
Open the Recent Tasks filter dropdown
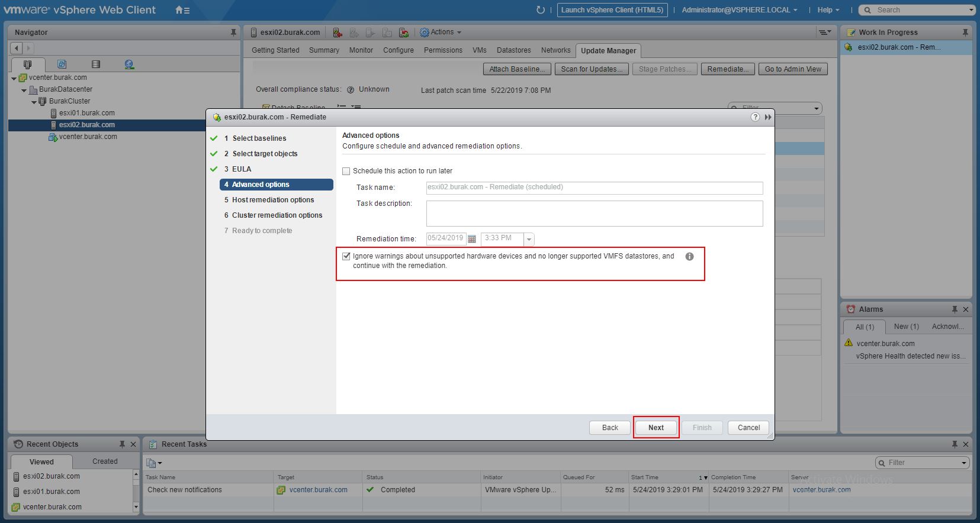point(964,463)
